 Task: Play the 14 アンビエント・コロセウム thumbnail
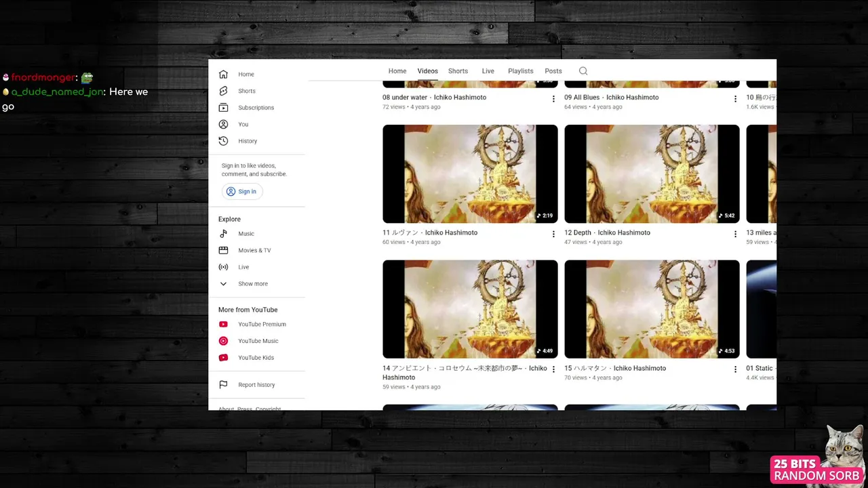click(470, 309)
